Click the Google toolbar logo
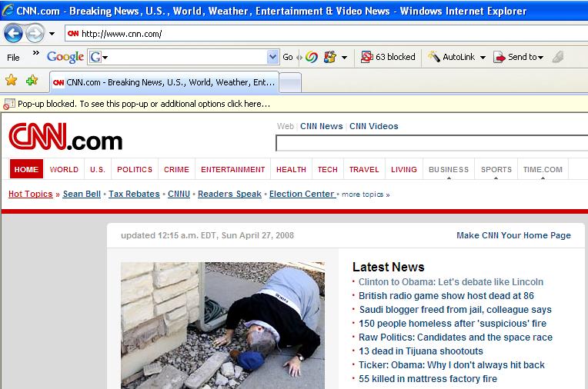Image resolution: width=588 pixels, height=389 pixels. coord(65,57)
